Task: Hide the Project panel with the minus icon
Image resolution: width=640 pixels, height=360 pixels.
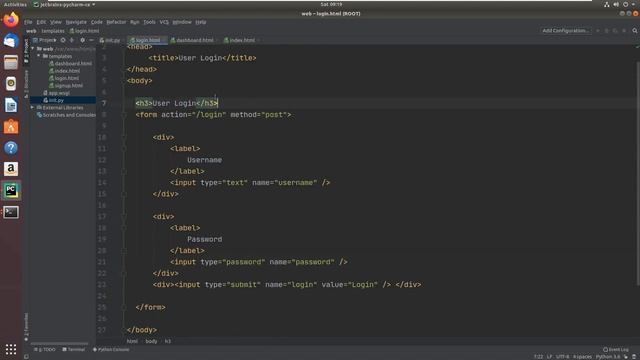Action: pyautogui.click(x=91, y=40)
